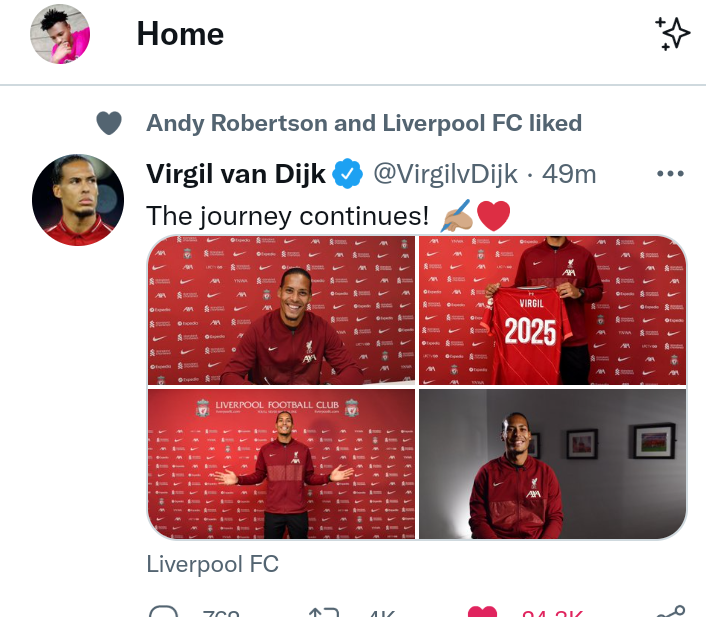Open the @VirgilvDijk handle link
Image resolution: width=706 pixels, height=617 pixels.
coord(445,174)
